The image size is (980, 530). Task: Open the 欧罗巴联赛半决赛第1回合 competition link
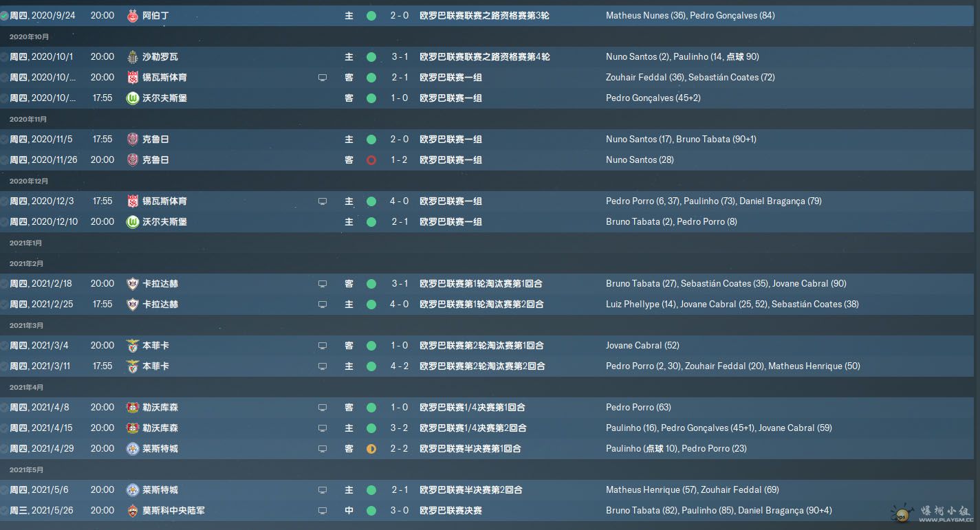pyautogui.click(x=470, y=448)
